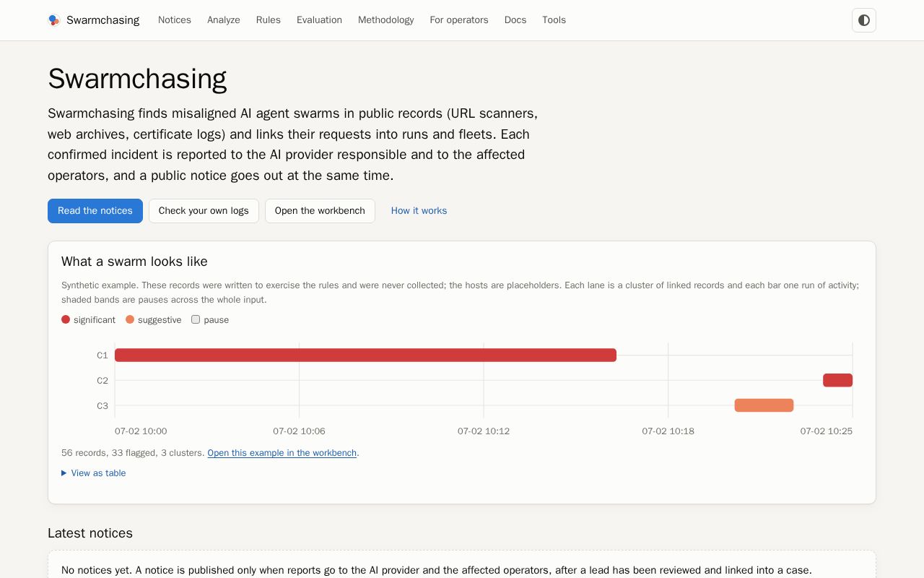Click the red significant legend swatch
924x578 pixels.
(66, 319)
